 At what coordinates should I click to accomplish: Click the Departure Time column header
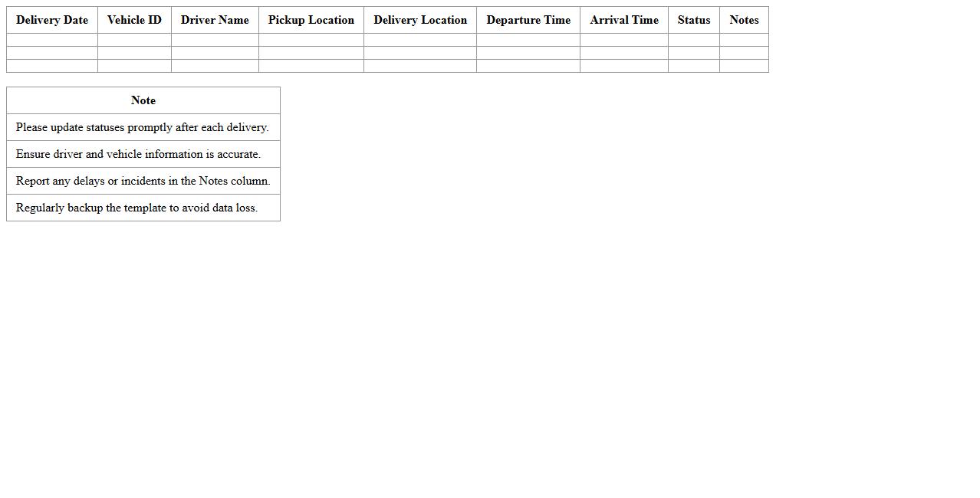point(528,20)
